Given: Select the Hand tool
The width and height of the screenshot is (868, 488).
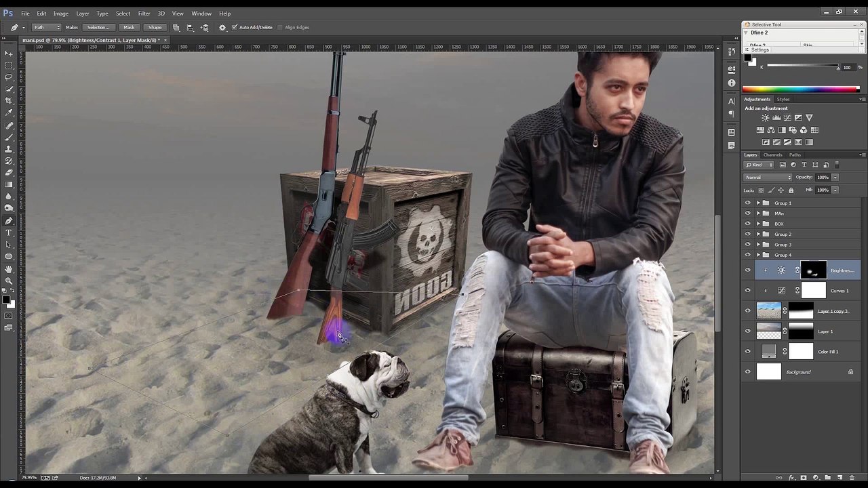Looking at the screenshot, I should tap(9, 269).
